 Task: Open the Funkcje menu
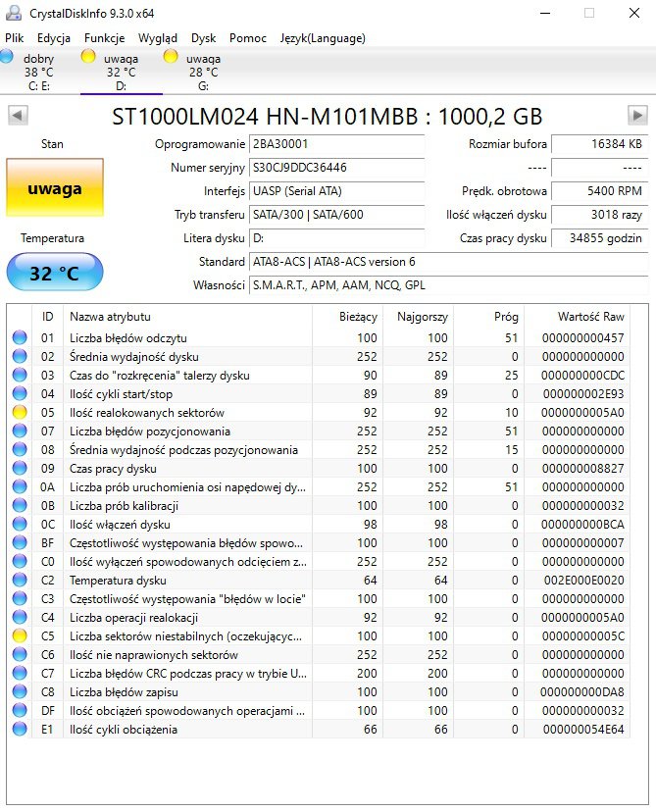click(x=104, y=38)
